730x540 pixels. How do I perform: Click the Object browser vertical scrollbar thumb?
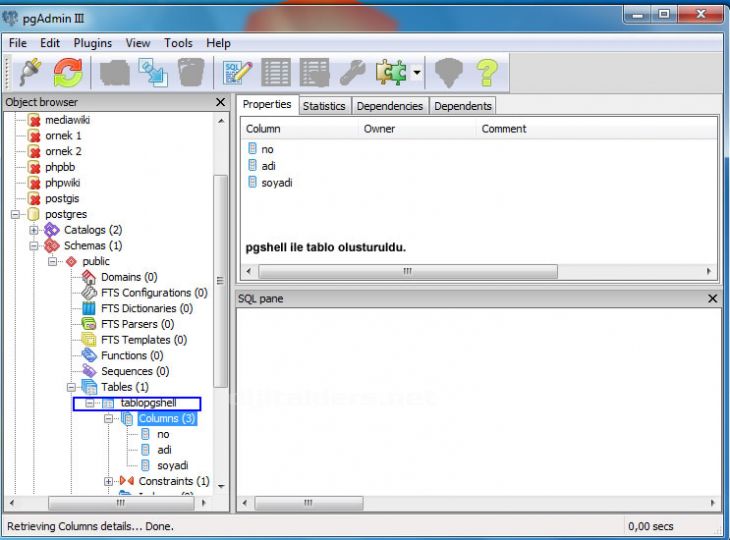(x=221, y=281)
